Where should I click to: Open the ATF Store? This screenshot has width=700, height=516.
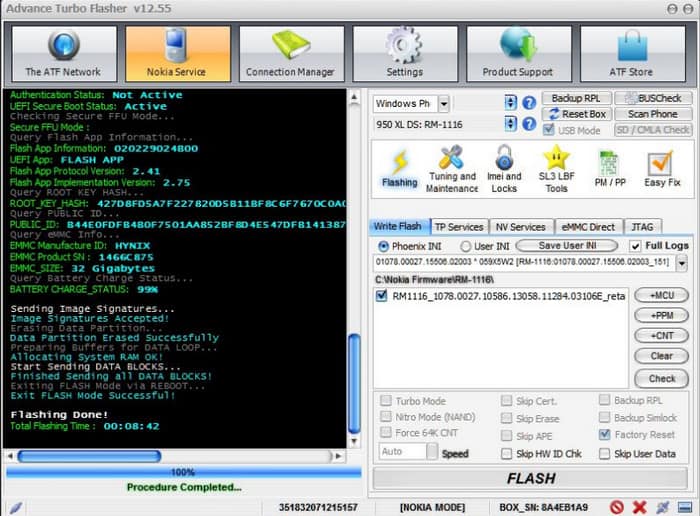[632, 54]
